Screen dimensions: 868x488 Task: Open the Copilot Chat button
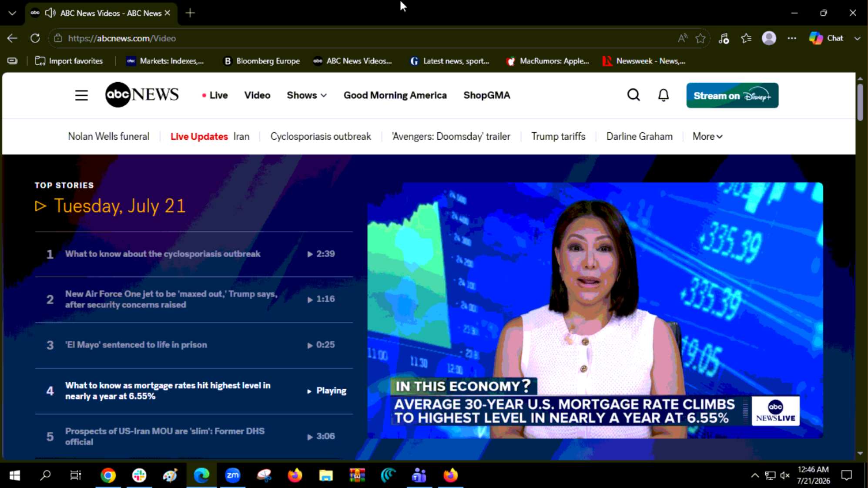point(826,38)
